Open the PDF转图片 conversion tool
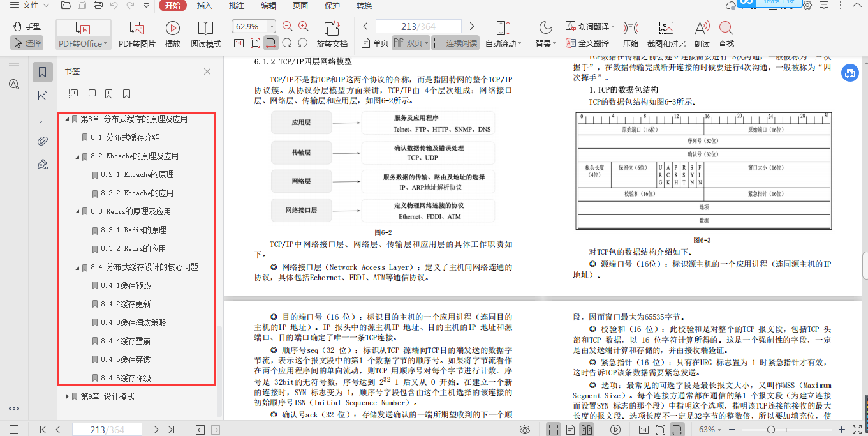 tap(137, 33)
